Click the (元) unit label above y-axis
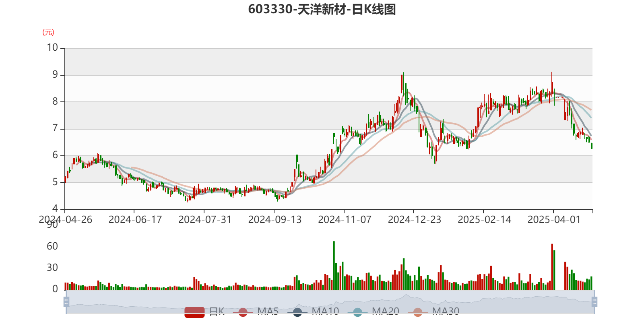Screen dimensions: 644x322 (48, 32)
